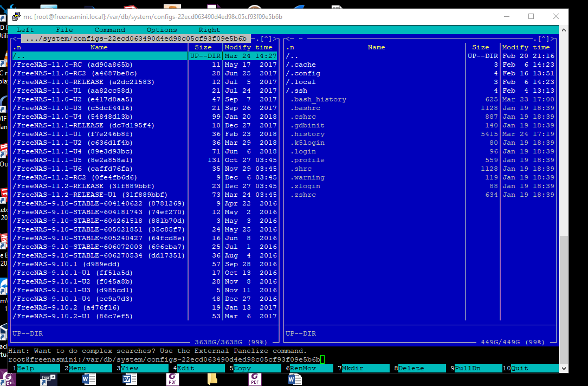The width and height of the screenshot is (588, 386).
Task: Select /.config directory in right panel
Action: click(420, 73)
